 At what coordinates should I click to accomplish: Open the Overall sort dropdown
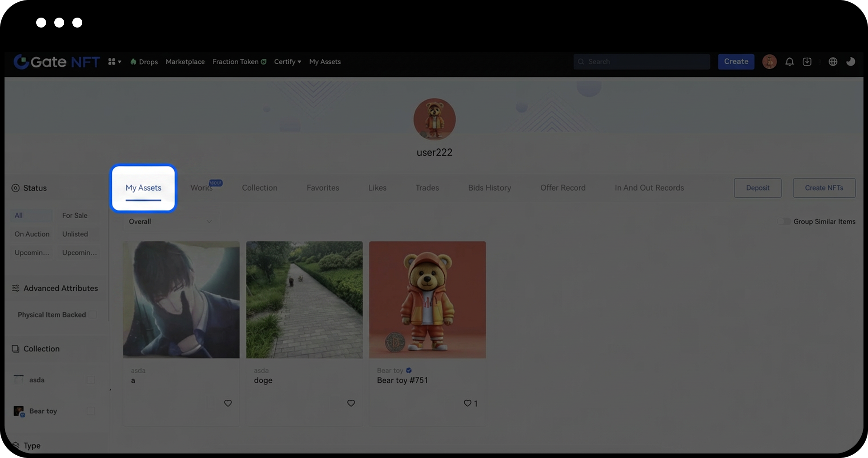pyautogui.click(x=170, y=222)
